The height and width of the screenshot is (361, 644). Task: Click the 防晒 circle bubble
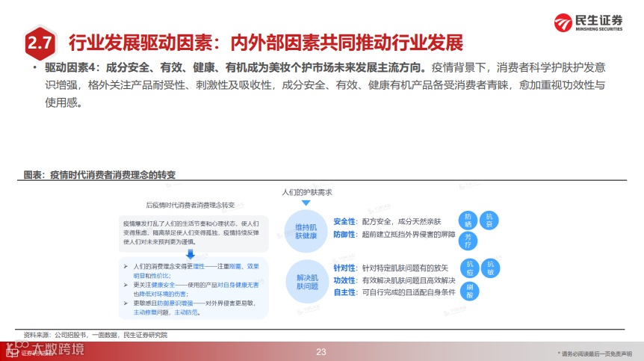tap(468, 220)
